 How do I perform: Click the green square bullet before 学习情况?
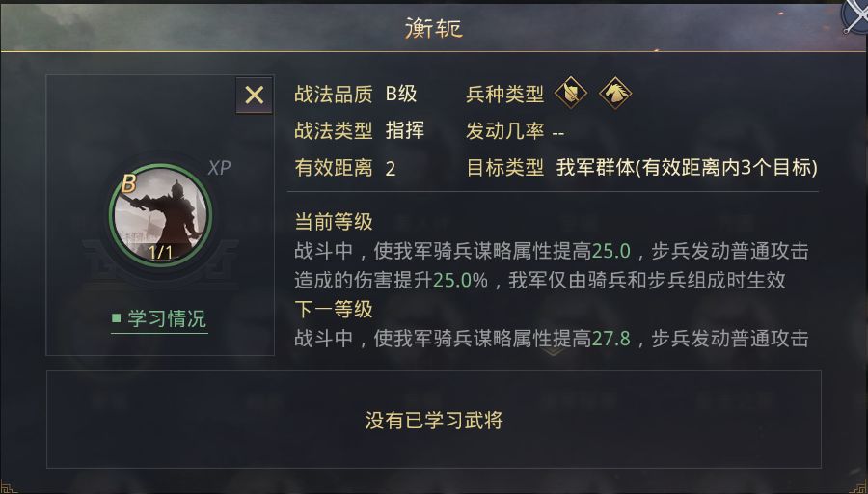pos(117,317)
